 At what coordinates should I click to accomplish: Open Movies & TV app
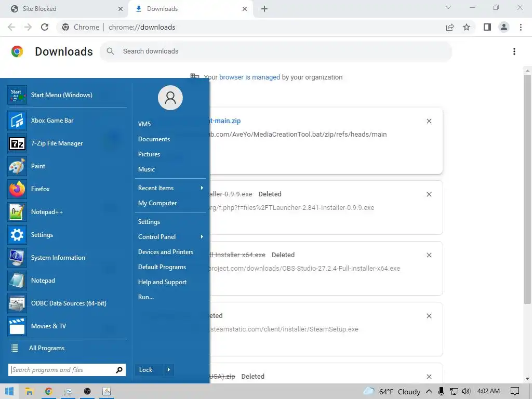coord(67,326)
